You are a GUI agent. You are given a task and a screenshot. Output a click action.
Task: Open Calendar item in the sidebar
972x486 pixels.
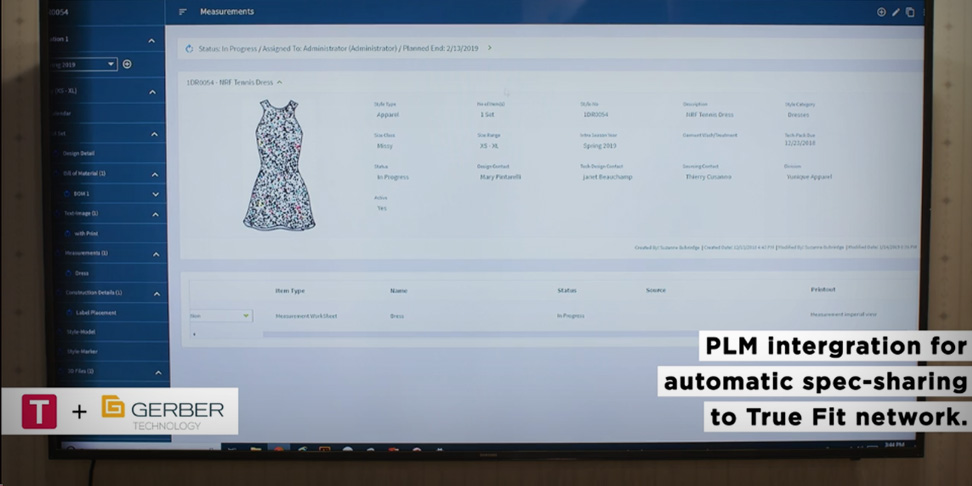[x=62, y=113]
